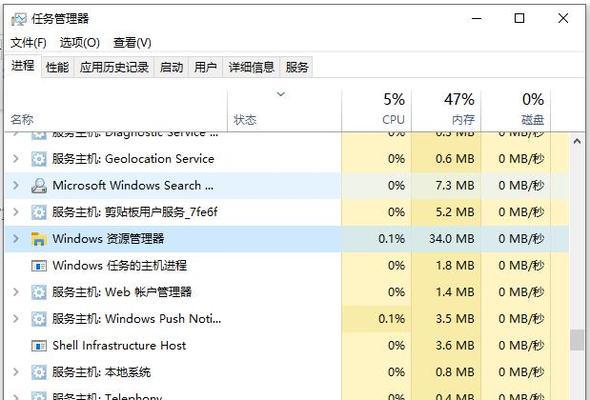Sort processes by the CPU column header
The width and height of the screenshot is (590, 400).
pyautogui.click(x=377, y=109)
